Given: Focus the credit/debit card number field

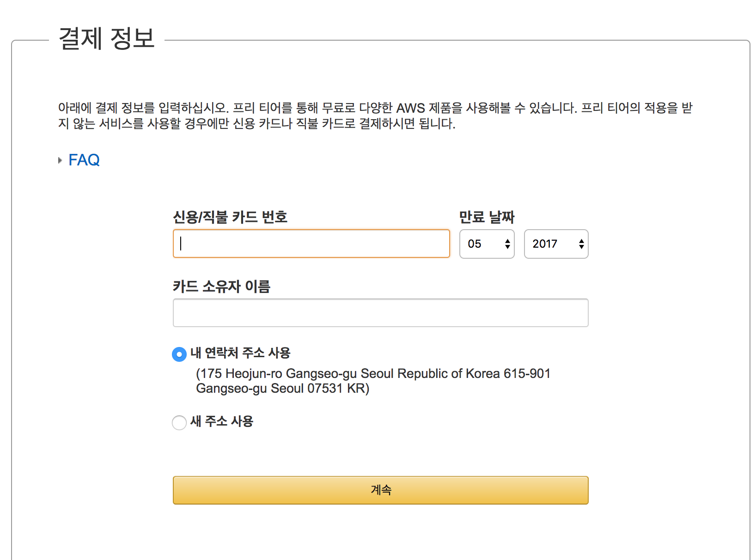Looking at the screenshot, I should (x=311, y=243).
